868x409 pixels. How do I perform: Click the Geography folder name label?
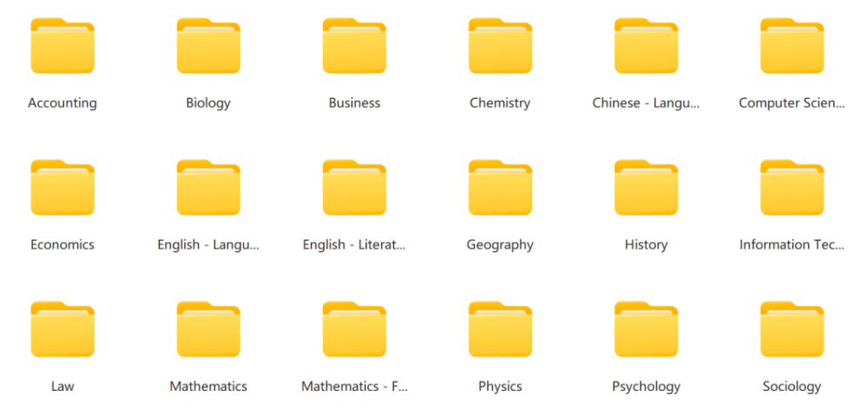tap(500, 245)
